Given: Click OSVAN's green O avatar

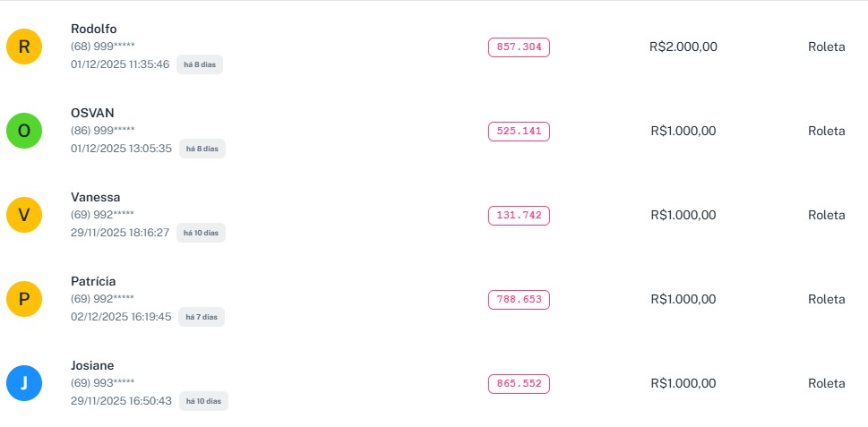Looking at the screenshot, I should (24, 131).
